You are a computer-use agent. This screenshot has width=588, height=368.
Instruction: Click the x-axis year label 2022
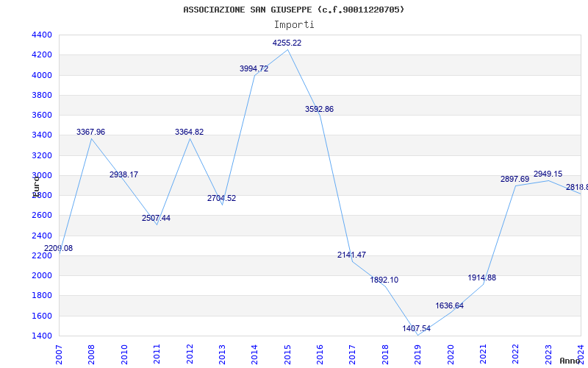(x=516, y=355)
